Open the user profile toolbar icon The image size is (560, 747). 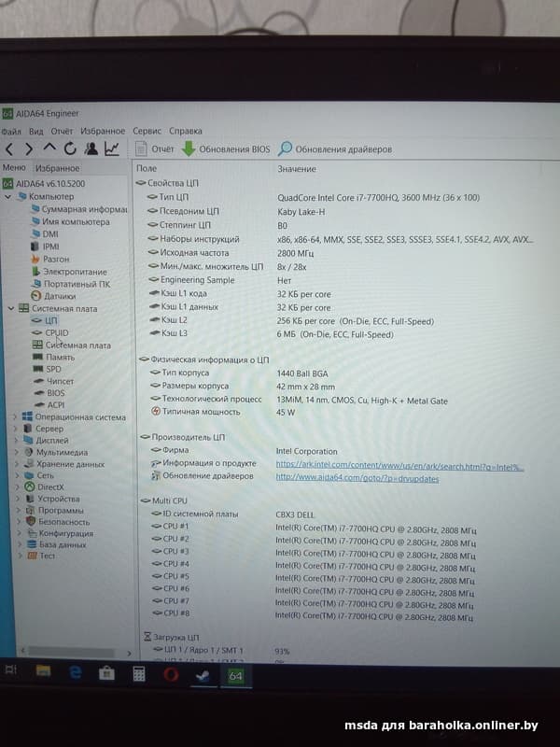(x=91, y=148)
